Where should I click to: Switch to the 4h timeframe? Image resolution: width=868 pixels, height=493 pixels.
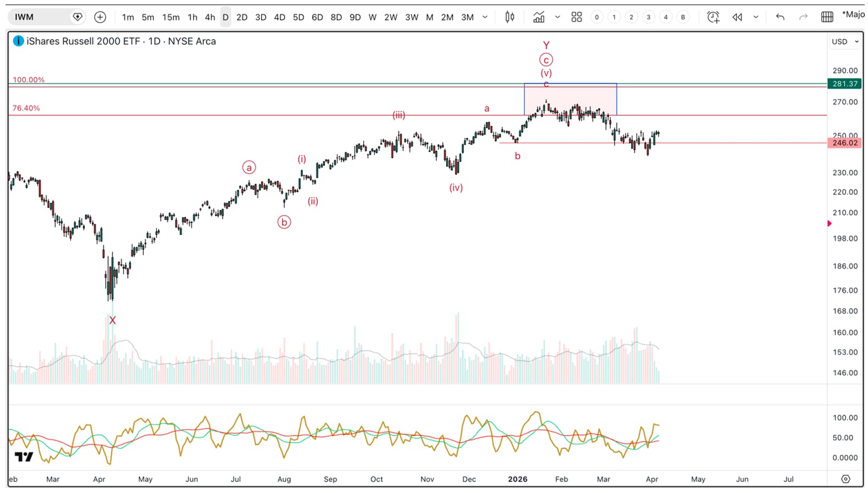[x=210, y=17]
